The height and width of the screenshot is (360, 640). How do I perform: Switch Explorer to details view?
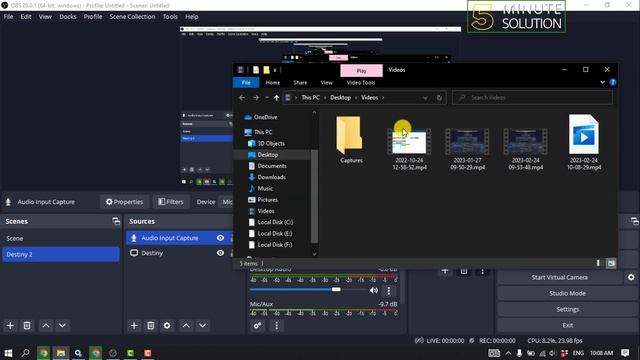click(598, 263)
